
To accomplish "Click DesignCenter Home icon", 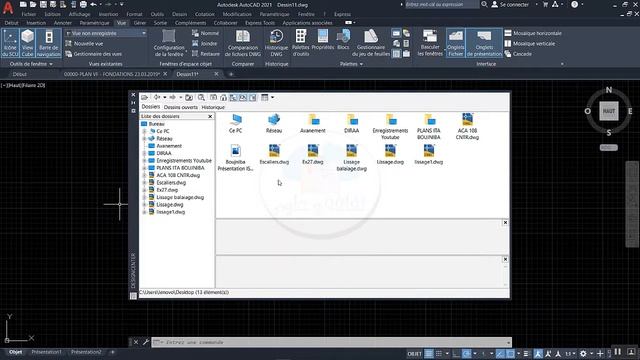I will (x=223, y=98).
